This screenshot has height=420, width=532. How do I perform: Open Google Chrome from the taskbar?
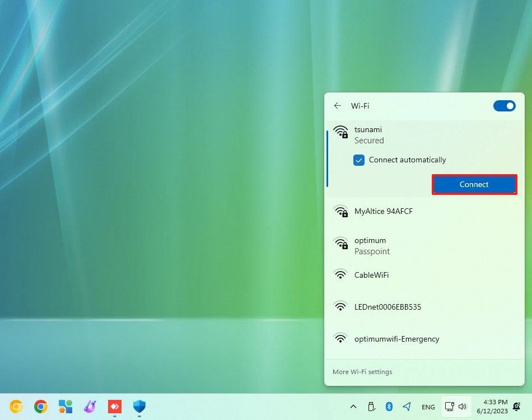tap(41, 407)
